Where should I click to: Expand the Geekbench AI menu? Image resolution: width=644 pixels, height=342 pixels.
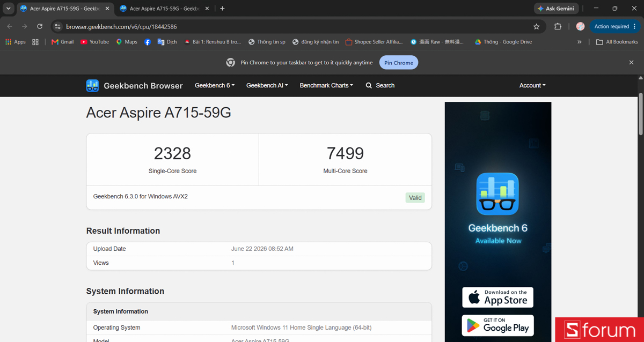[267, 86]
